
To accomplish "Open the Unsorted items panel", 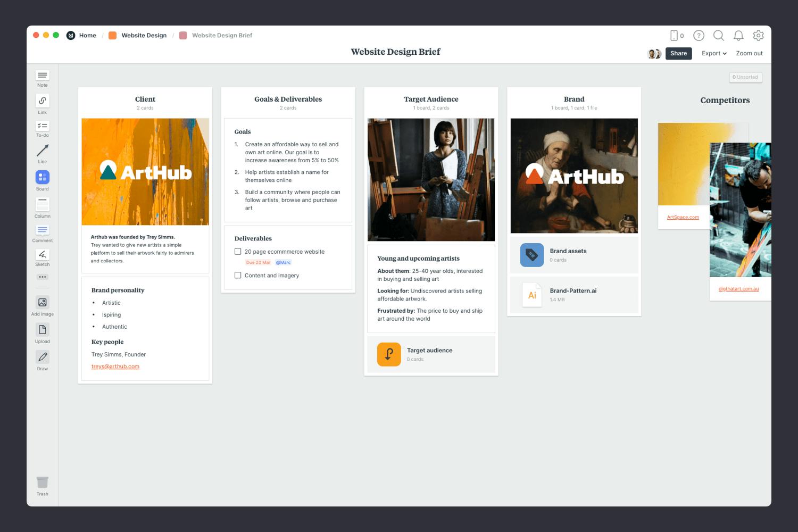I will (745, 77).
